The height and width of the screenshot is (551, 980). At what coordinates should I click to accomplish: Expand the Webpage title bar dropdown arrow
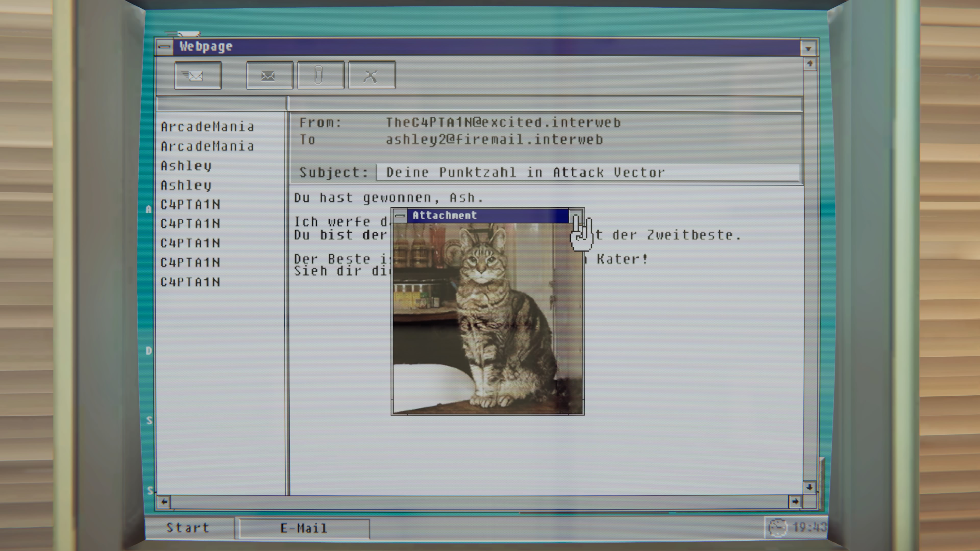[x=808, y=48]
